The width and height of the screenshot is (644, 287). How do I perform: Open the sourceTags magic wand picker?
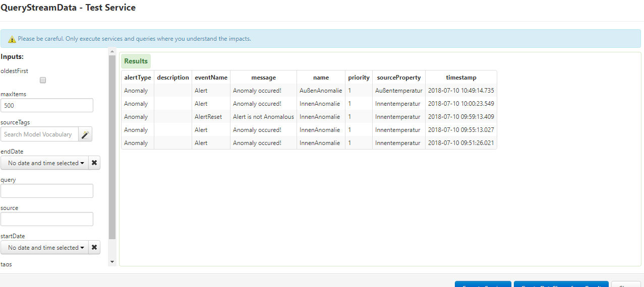85,134
